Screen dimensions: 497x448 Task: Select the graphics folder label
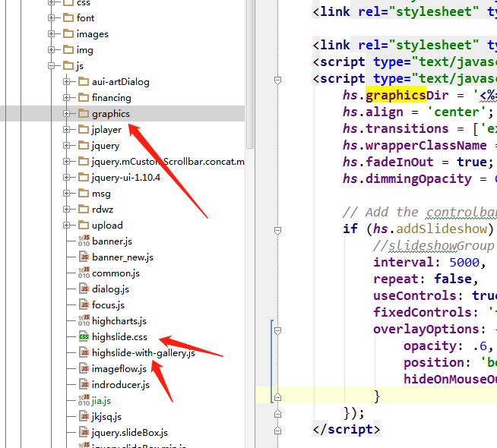[x=111, y=114]
